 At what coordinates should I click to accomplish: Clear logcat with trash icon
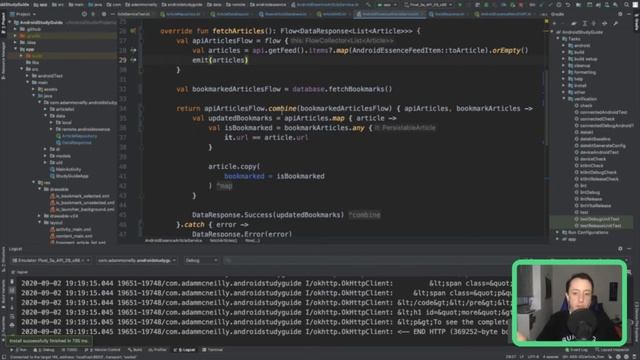(12, 282)
